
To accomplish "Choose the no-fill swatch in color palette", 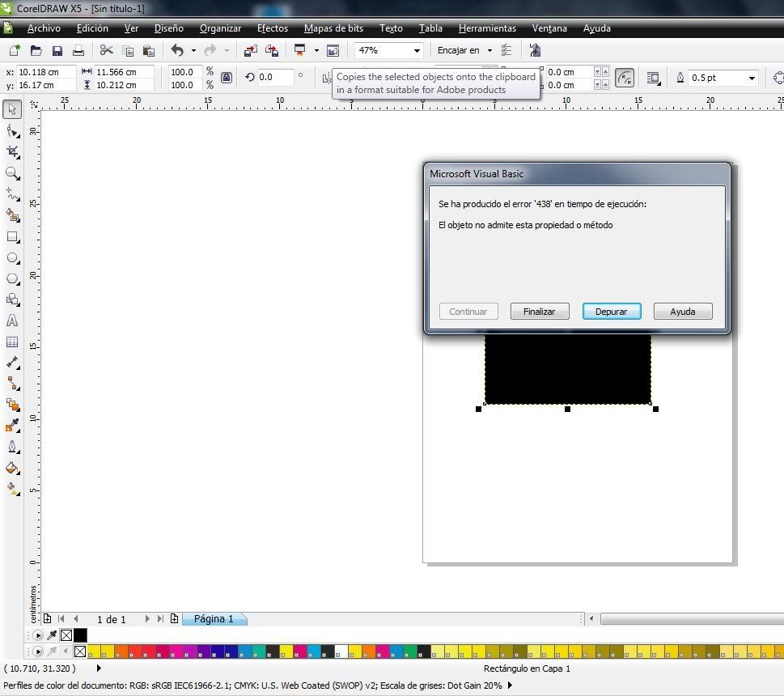I will 80,651.
